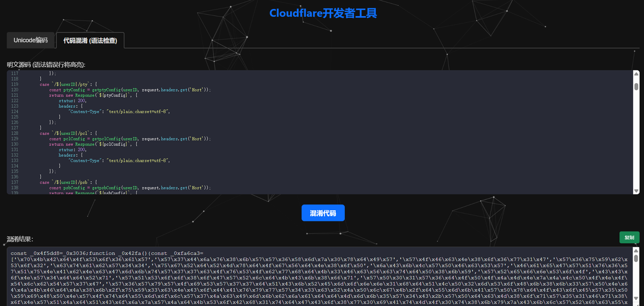Click the Content-Type header on line 133
The height and width of the screenshot is (306, 644).
pos(119,161)
